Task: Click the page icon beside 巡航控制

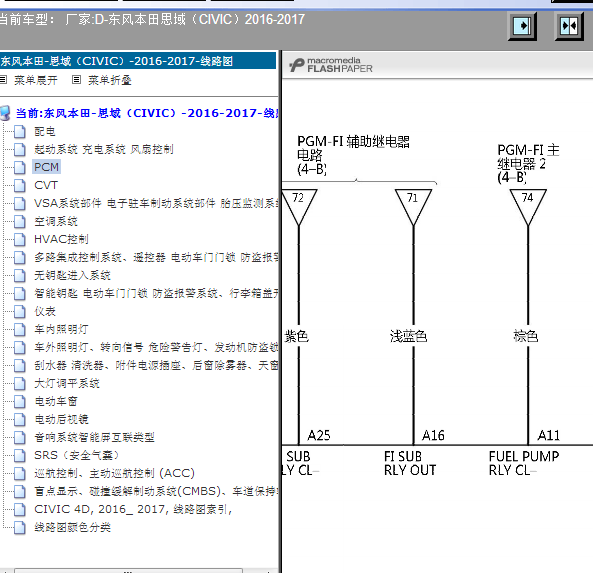Action: tap(20, 474)
